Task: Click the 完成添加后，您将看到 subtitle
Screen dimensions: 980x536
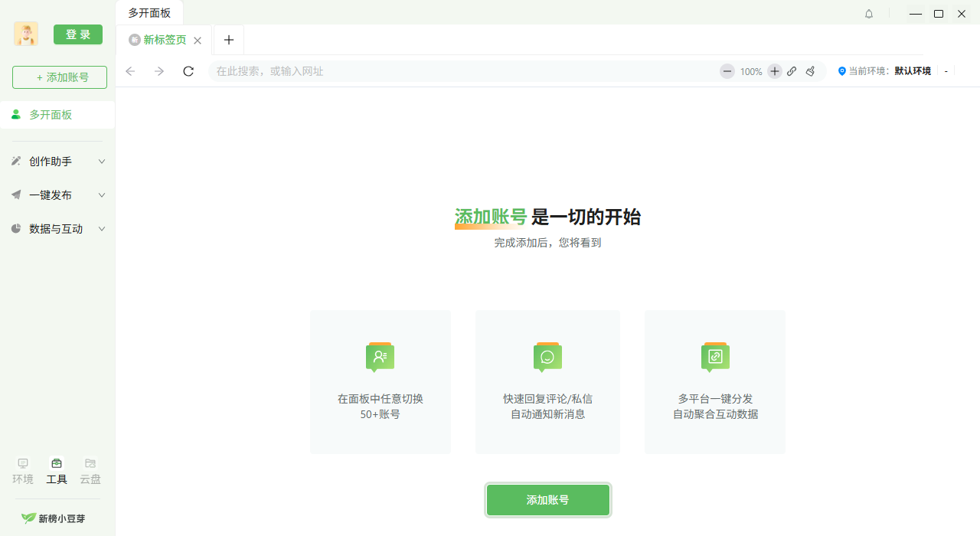Action: 547,243
